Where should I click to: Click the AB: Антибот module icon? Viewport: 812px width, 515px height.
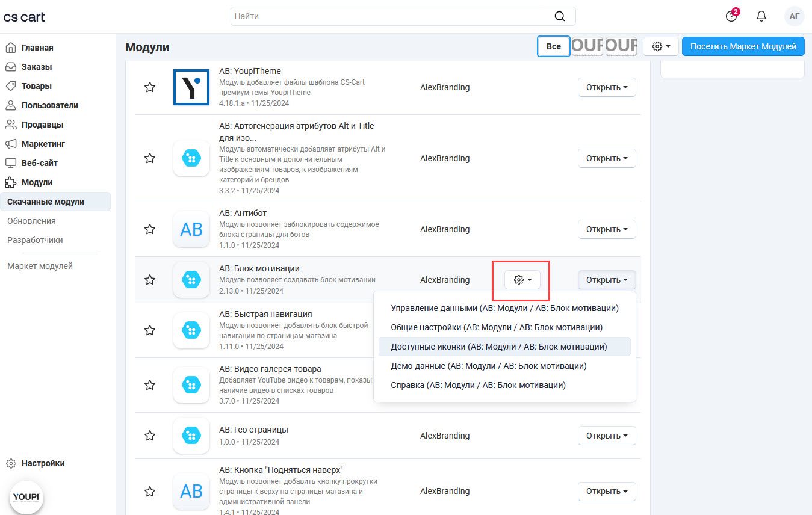[191, 229]
